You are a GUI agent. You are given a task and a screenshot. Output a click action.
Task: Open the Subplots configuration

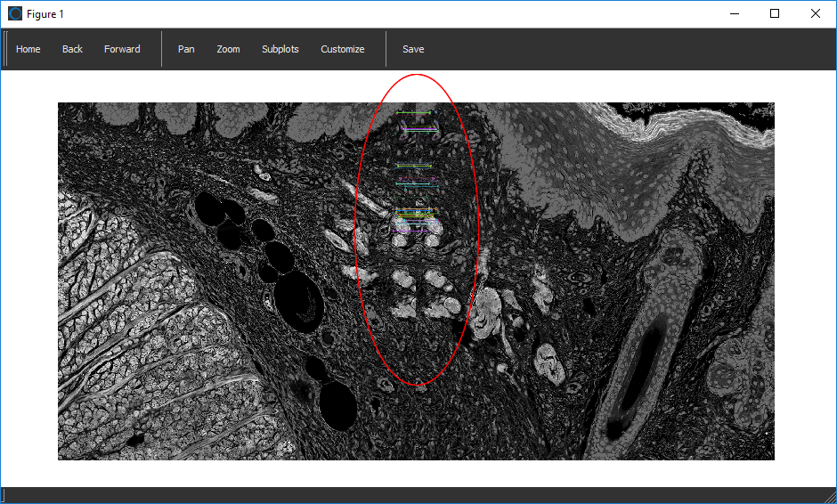pos(280,49)
